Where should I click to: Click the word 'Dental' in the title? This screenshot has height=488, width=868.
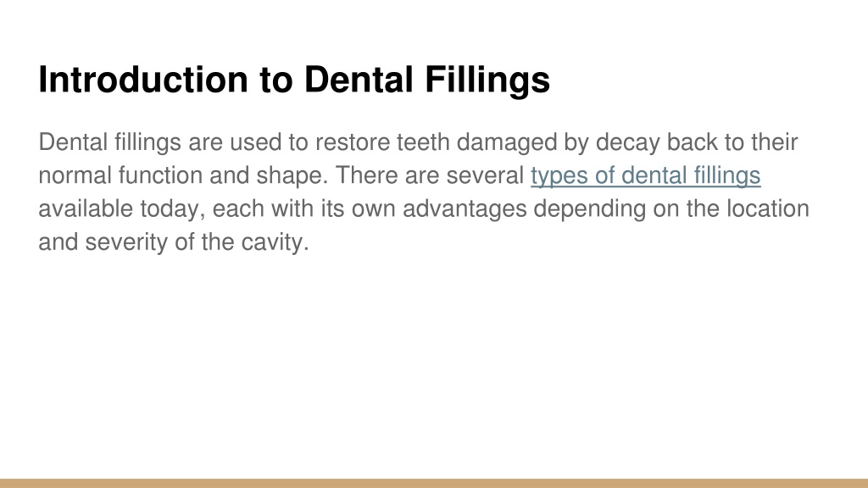pos(359,79)
